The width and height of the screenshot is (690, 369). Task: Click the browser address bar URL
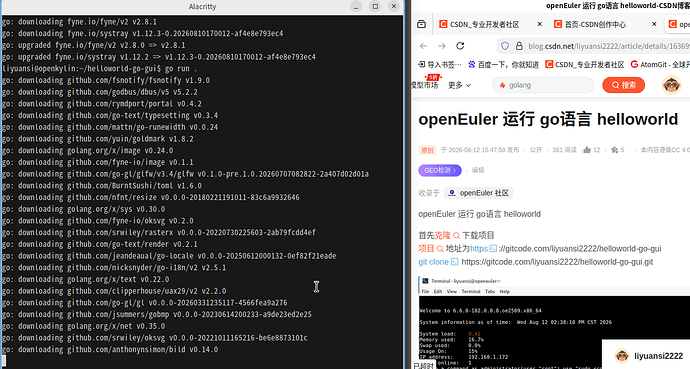coord(609,46)
